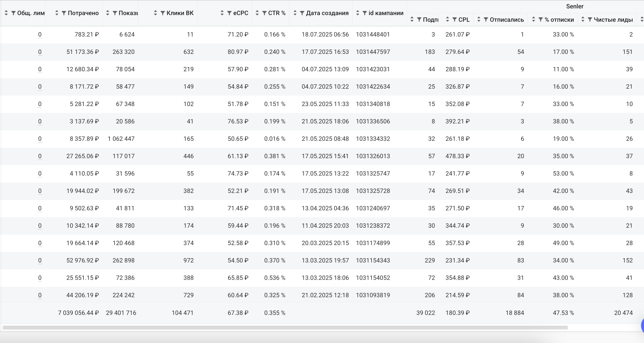Click filter icon in CPL column
The height and width of the screenshot is (343, 644).
point(454,20)
